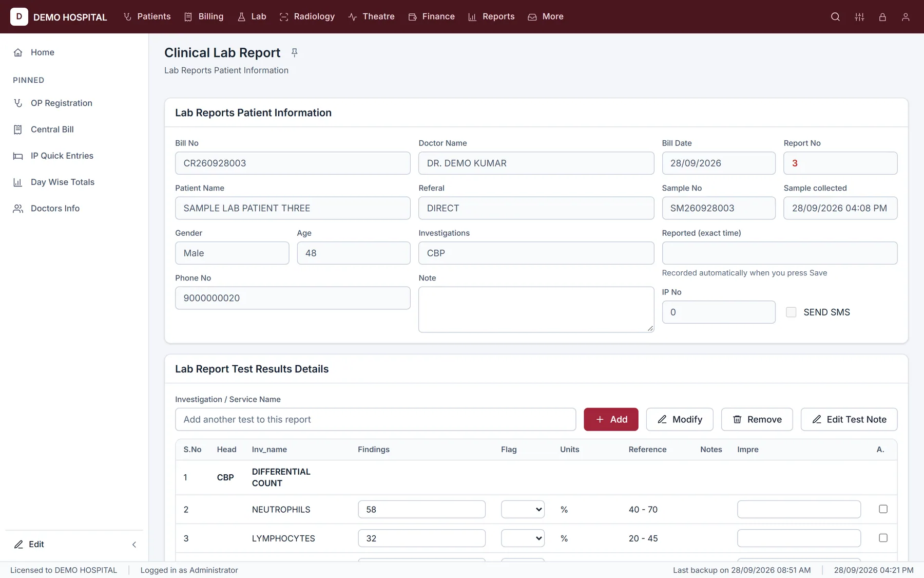Open the Reports menu
924x578 pixels.
coord(492,16)
